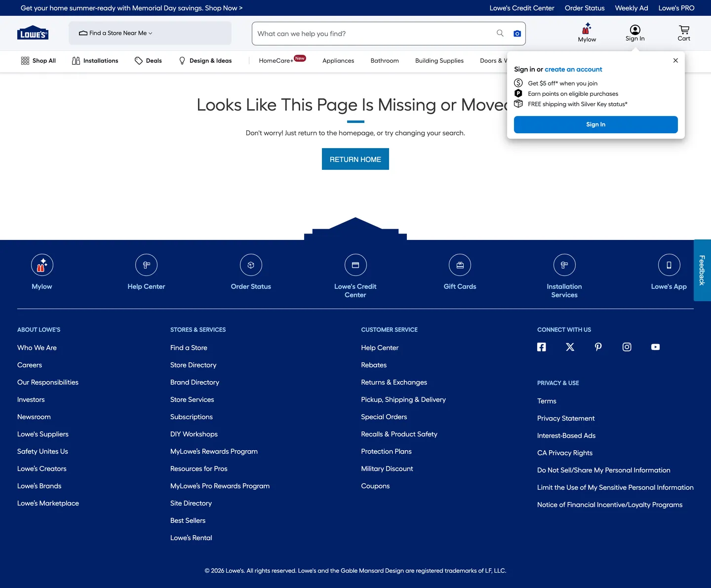
Task: Select Building Supplies category
Action: pos(439,61)
